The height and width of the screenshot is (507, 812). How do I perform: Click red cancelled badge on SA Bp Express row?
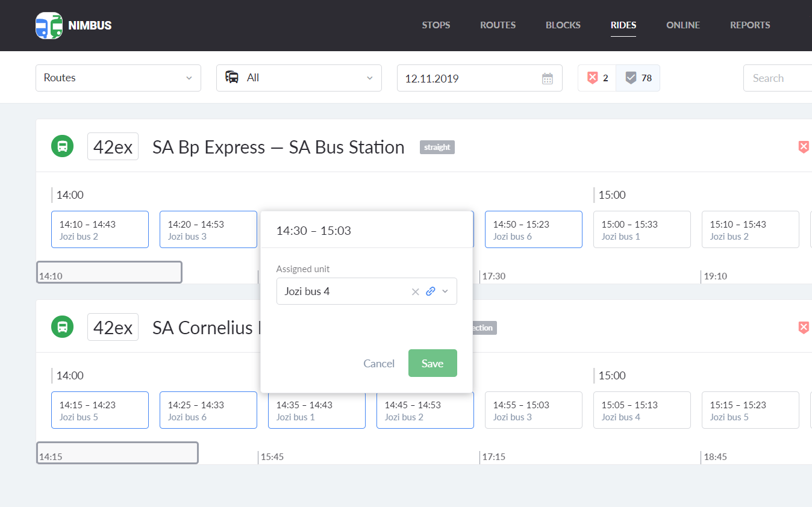pos(803,146)
